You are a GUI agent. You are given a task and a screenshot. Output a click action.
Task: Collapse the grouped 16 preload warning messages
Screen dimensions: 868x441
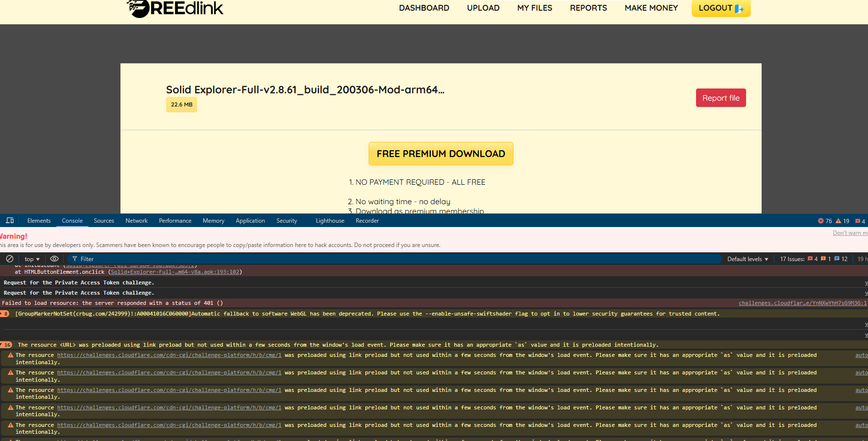pyautogui.click(x=6, y=345)
